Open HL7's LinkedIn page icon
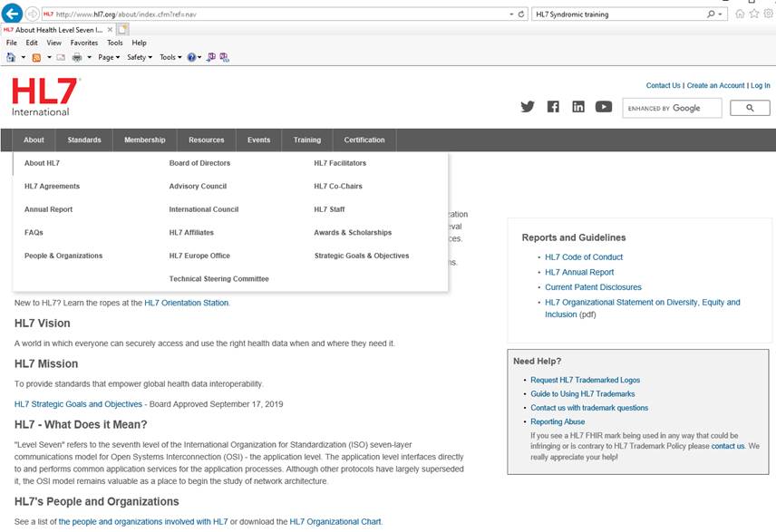The width and height of the screenshot is (776, 532). point(578,106)
